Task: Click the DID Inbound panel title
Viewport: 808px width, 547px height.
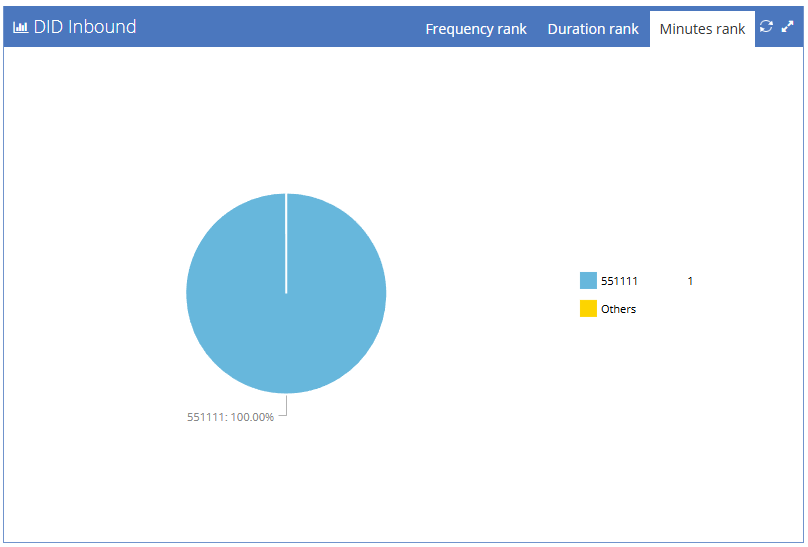Action: tap(85, 27)
